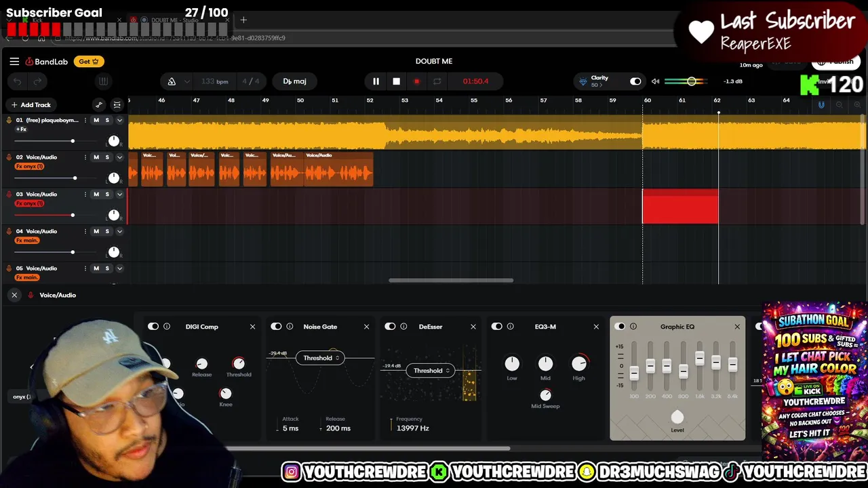Screen dimensions: 868x488
Task: Toggle the metronome icon
Action: [172, 81]
